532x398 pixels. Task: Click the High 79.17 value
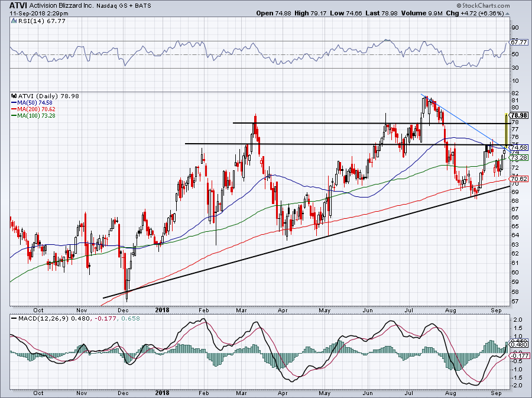310,13
